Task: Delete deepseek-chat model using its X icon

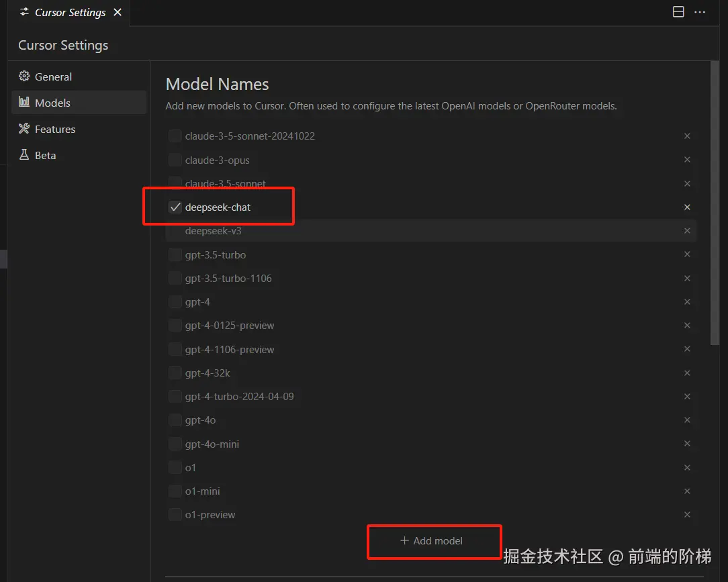Action: point(687,207)
